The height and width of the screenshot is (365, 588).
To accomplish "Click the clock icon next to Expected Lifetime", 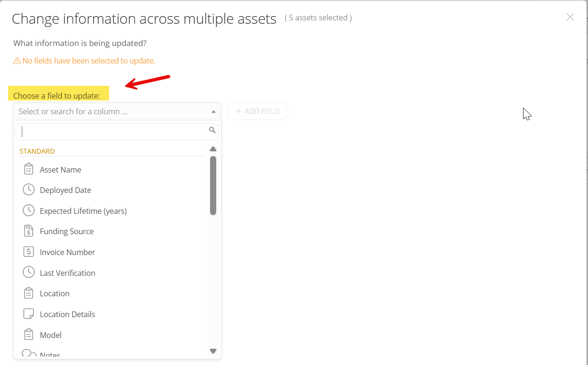I will [x=28, y=210].
